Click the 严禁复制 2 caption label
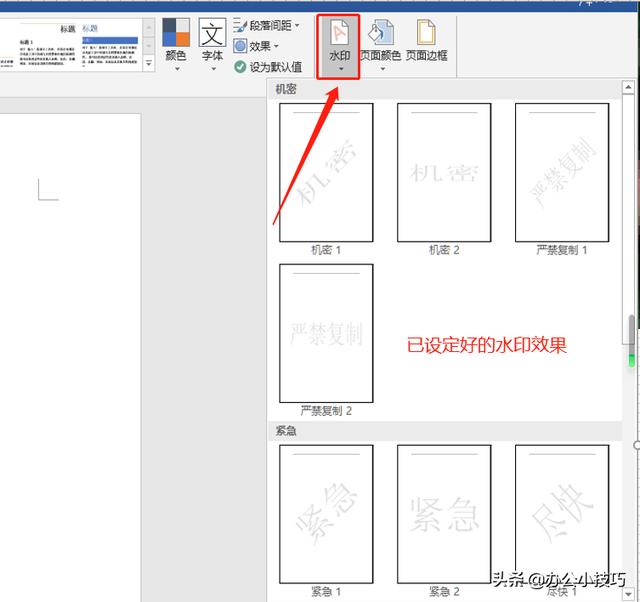The image size is (640, 602). point(326,411)
